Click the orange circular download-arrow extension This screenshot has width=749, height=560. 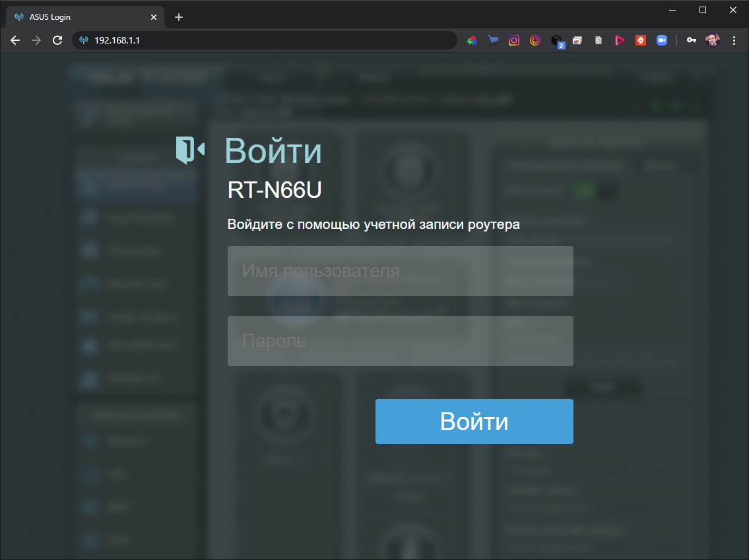point(535,41)
